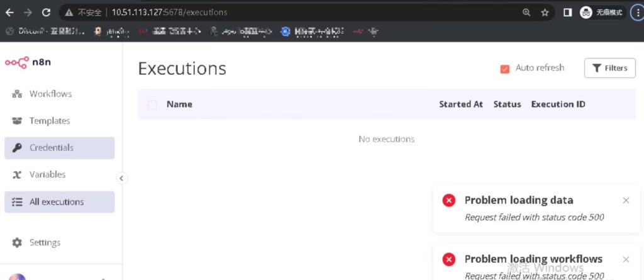Click the All executions list icon
This screenshot has width=644, height=280.
[x=17, y=202]
